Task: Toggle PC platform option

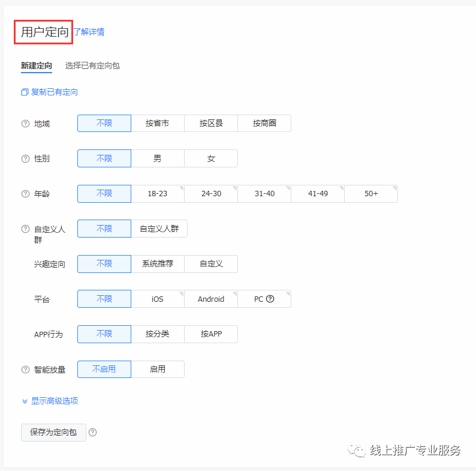Action: 264,299
